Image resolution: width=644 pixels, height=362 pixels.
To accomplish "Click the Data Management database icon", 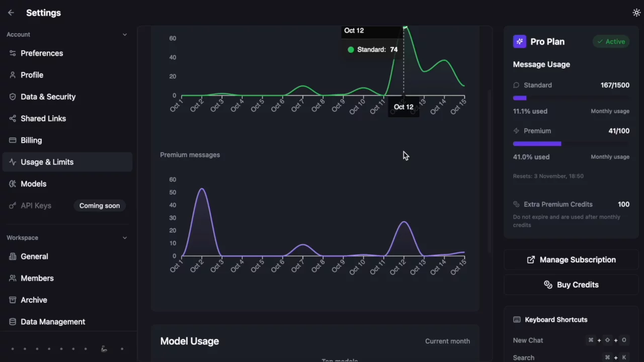I will 13,322.
